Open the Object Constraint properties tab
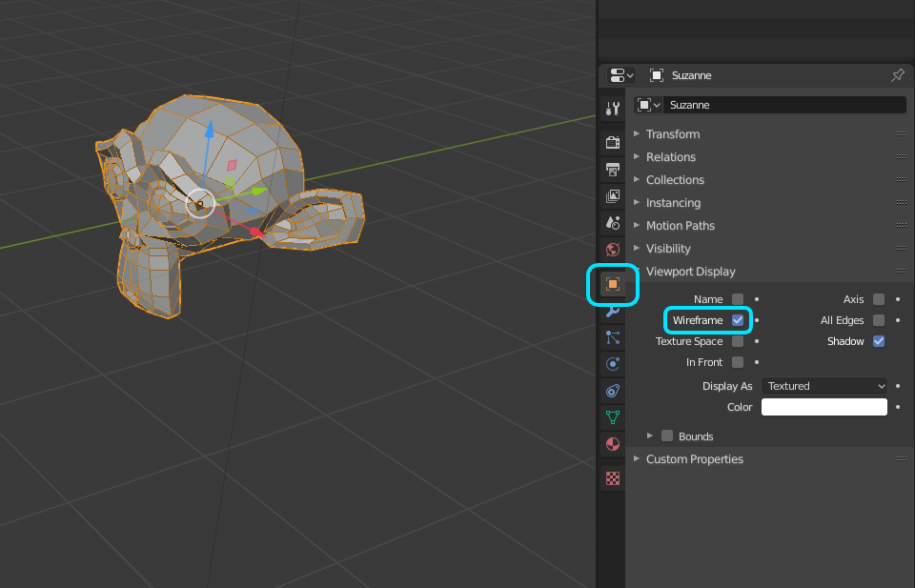Viewport: 915px width, 588px height. (613, 391)
